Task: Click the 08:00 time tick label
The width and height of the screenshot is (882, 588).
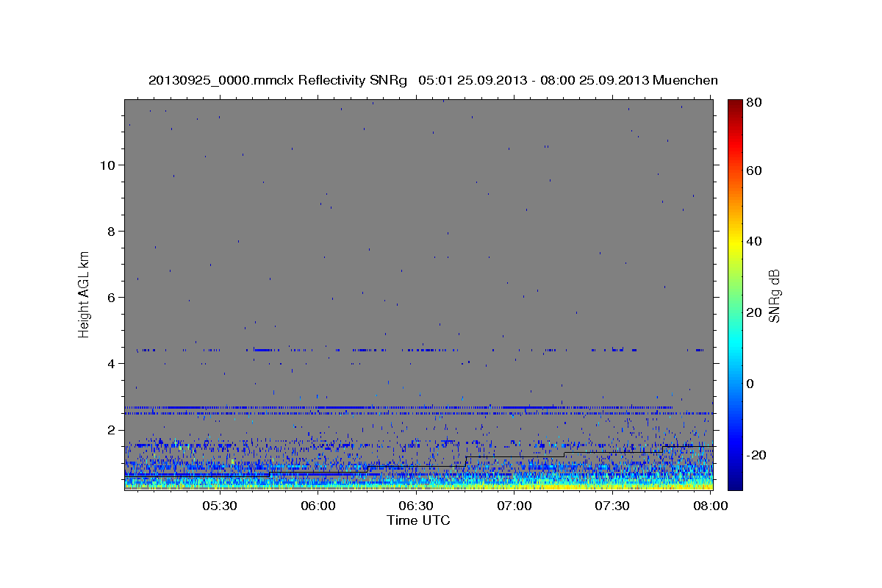Action: click(x=710, y=506)
